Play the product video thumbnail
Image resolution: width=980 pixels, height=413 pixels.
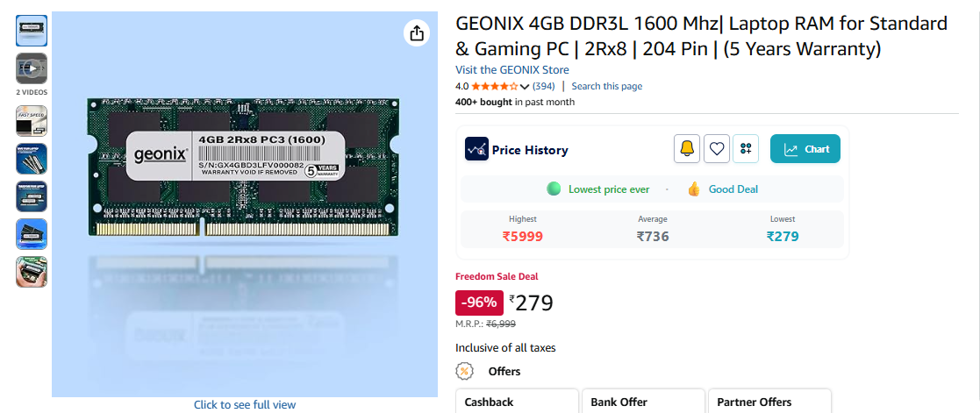pos(32,68)
